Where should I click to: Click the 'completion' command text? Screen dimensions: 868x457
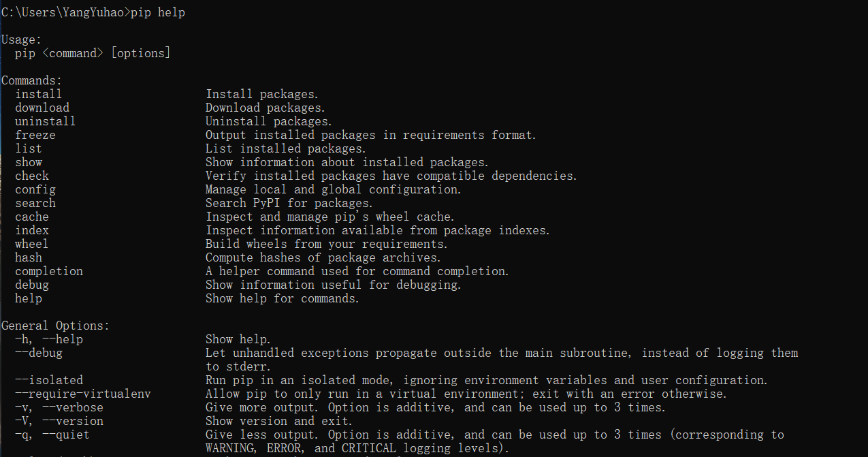pyautogui.click(x=49, y=271)
